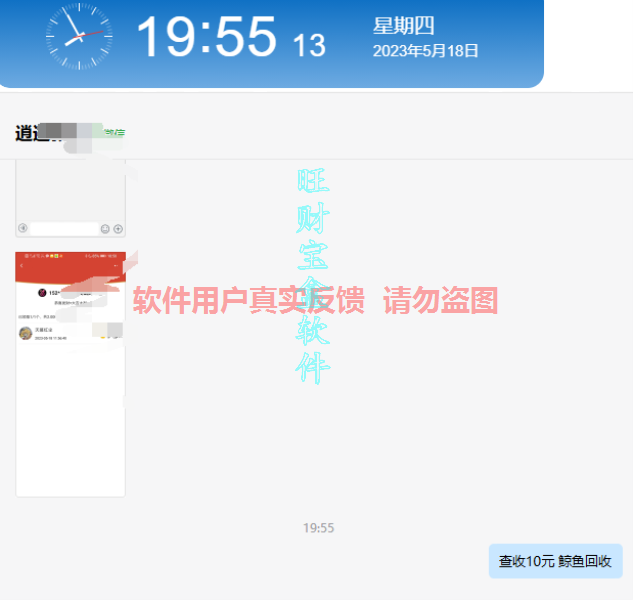The image size is (633, 600).
Task: Click the green WeChat tag beside contact name
Action: pyautogui.click(x=116, y=133)
